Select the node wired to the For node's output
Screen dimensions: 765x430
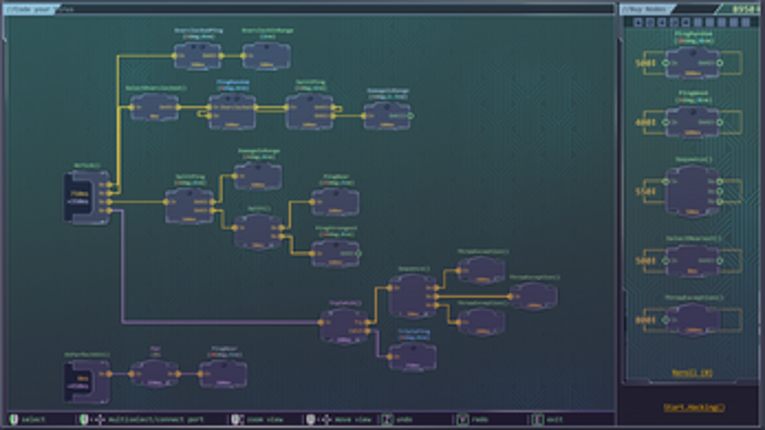coord(223,374)
